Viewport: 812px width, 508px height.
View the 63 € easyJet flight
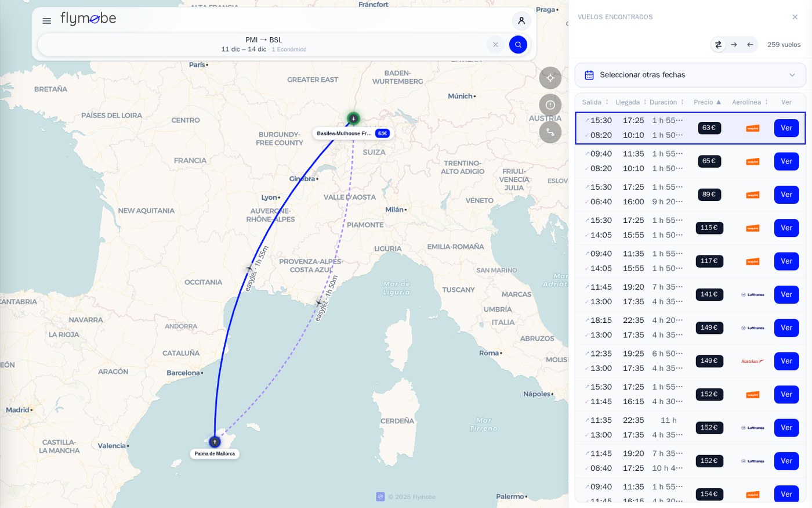pos(786,128)
